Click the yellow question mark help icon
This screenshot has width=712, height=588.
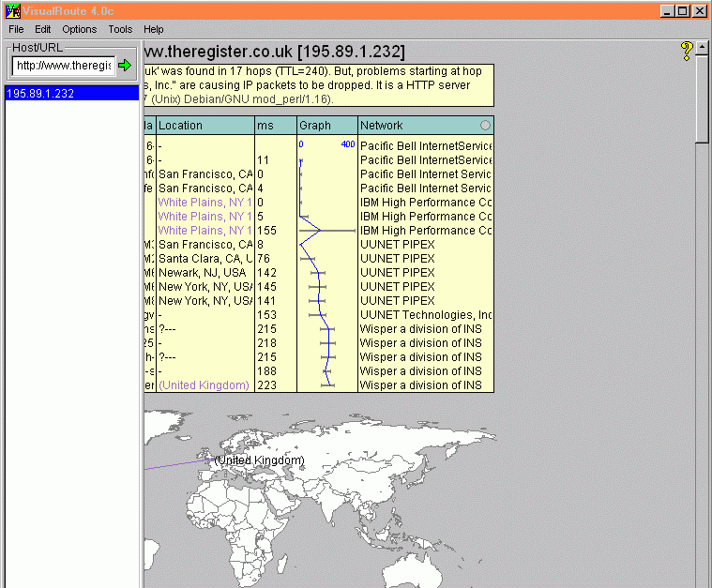coord(687,50)
